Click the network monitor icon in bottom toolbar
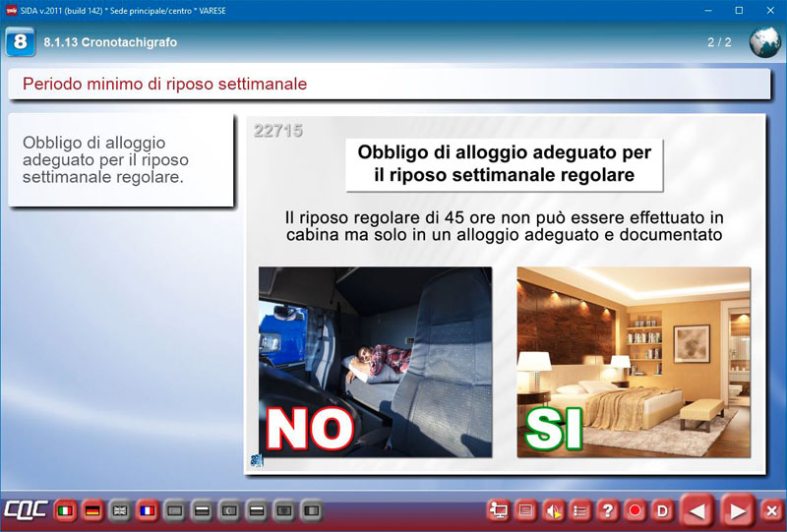The image size is (787, 532). [499, 510]
